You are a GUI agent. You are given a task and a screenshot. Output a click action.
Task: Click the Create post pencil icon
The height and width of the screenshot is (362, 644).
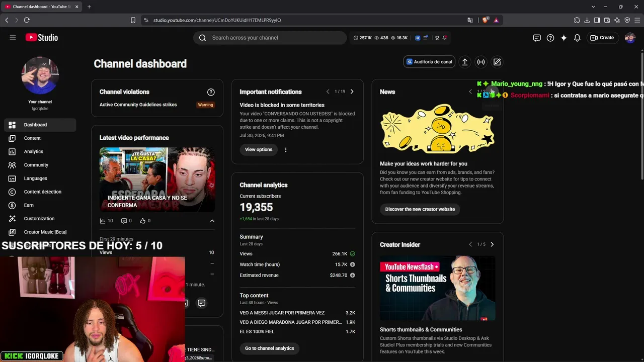[x=497, y=62]
